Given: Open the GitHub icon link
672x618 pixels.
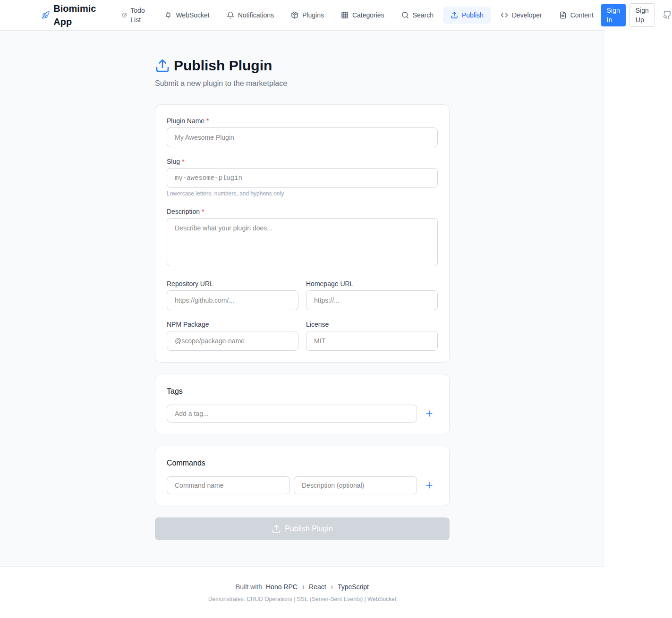Looking at the screenshot, I should (x=666, y=15).
